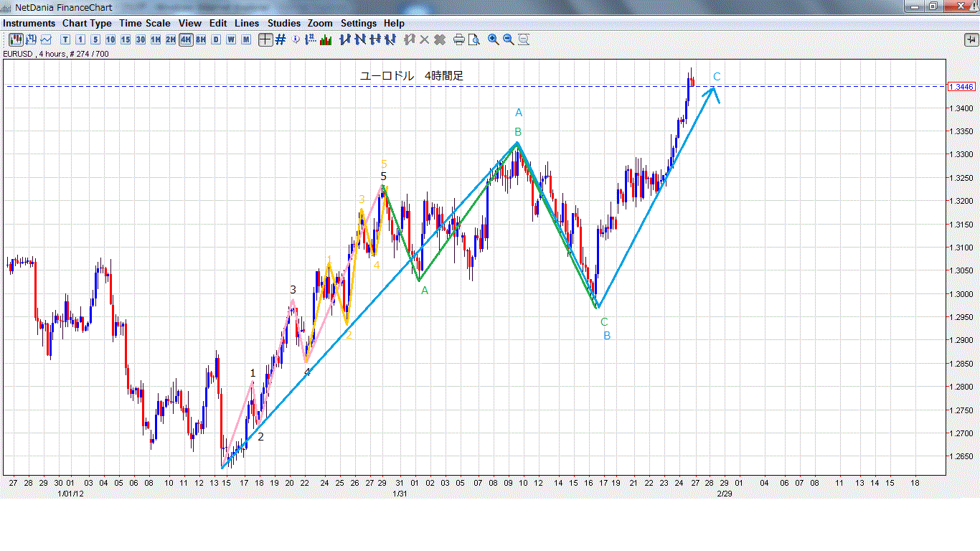Select the fourth line drawing tool

390,39
